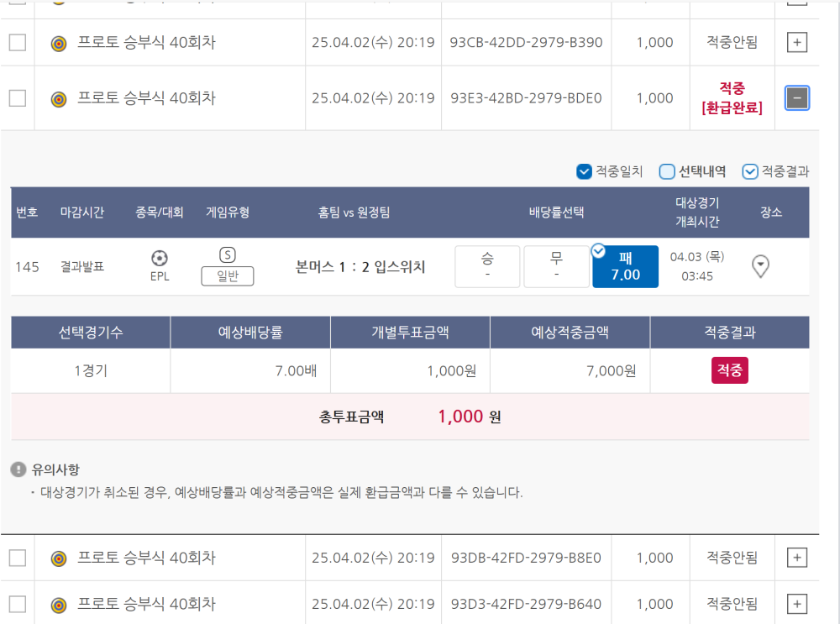Click the selected 패 7.00 odds button
The width and height of the screenshot is (840, 624).
tap(625, 267)
